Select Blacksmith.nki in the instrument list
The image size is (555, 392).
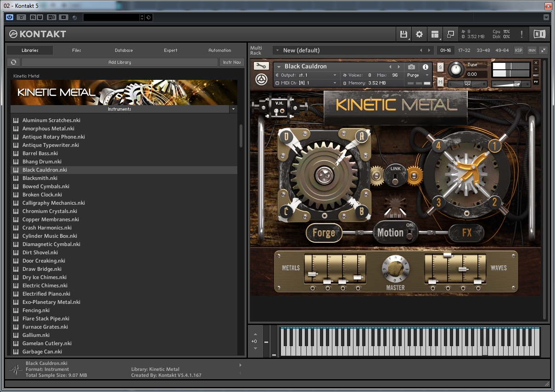pyautogui.click(x=40, y=178)
